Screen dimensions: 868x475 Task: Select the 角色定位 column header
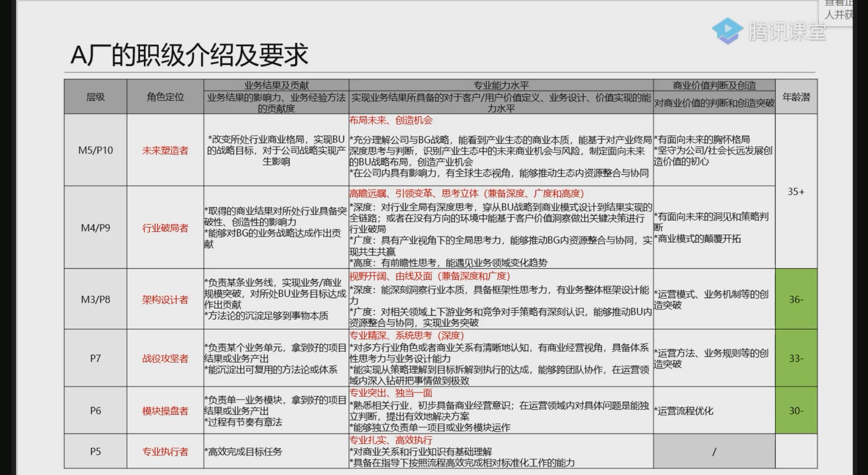pyautogui.click(x=165, y=97)
